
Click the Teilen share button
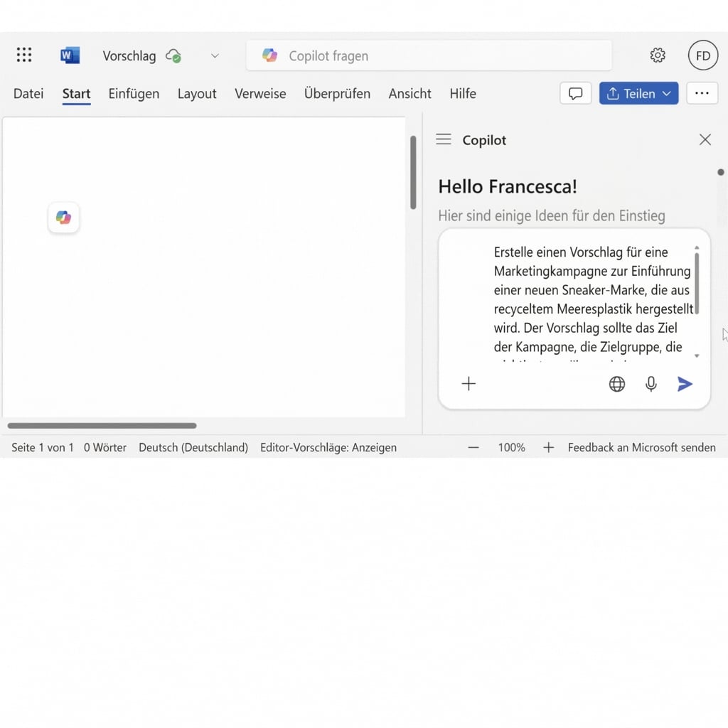639,93
